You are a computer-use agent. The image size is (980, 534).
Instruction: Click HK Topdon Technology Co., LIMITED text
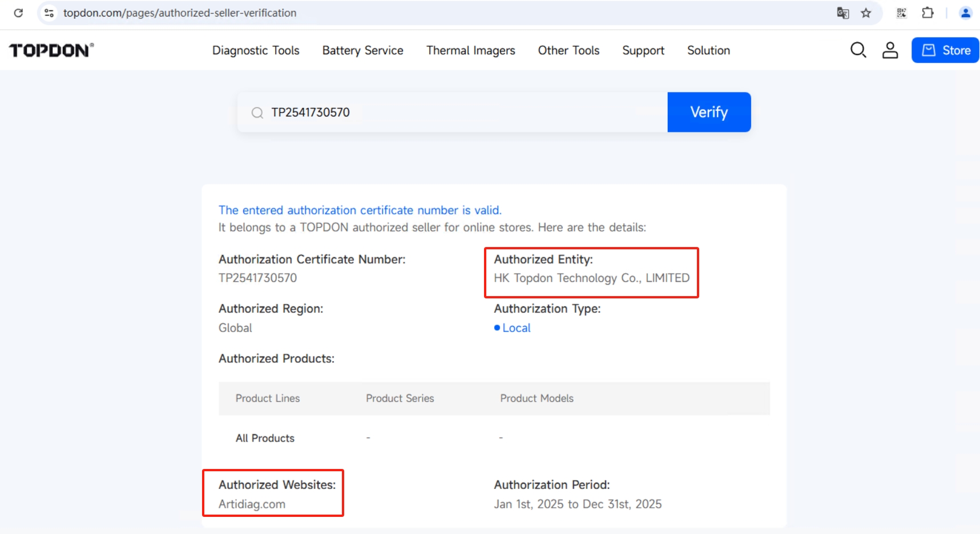pyautogui.click(x=592, y=278)
